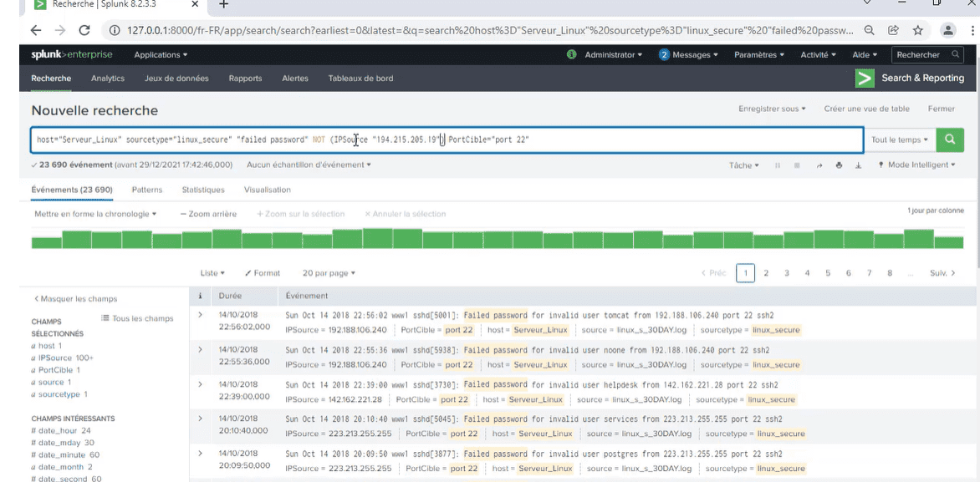The height and width of the screenshot is (482, 980).
Task: Click the green health status icon beside Administrator
Action: (x=571, y=55)
